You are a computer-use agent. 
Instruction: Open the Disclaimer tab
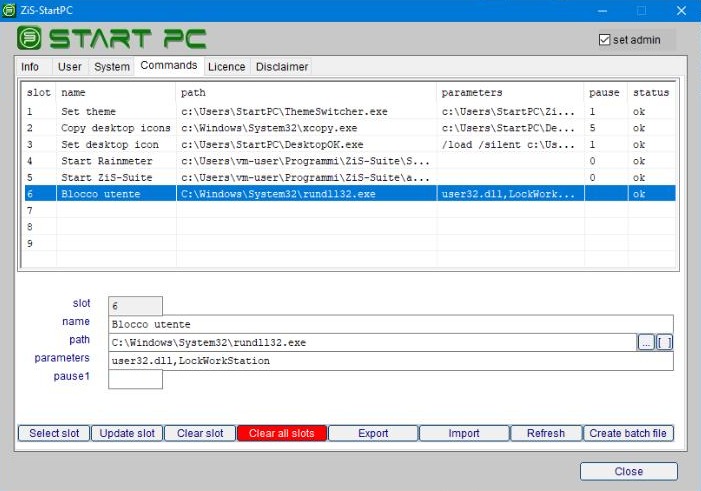pos(282,67)
